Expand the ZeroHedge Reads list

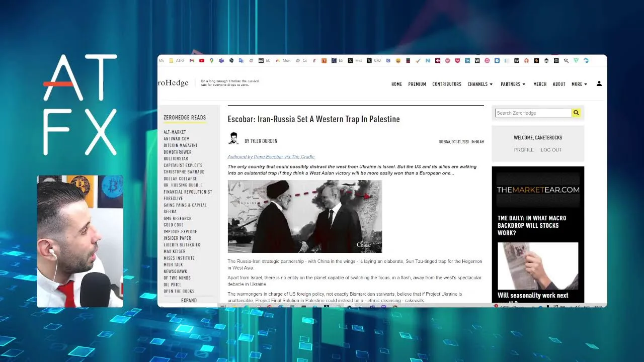click(189, 301)
